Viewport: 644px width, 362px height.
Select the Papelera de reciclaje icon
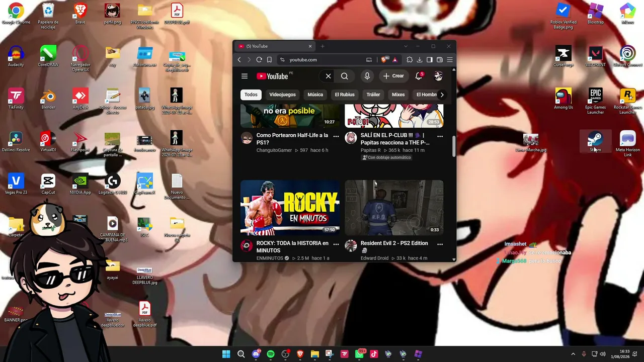pos(48,16)
